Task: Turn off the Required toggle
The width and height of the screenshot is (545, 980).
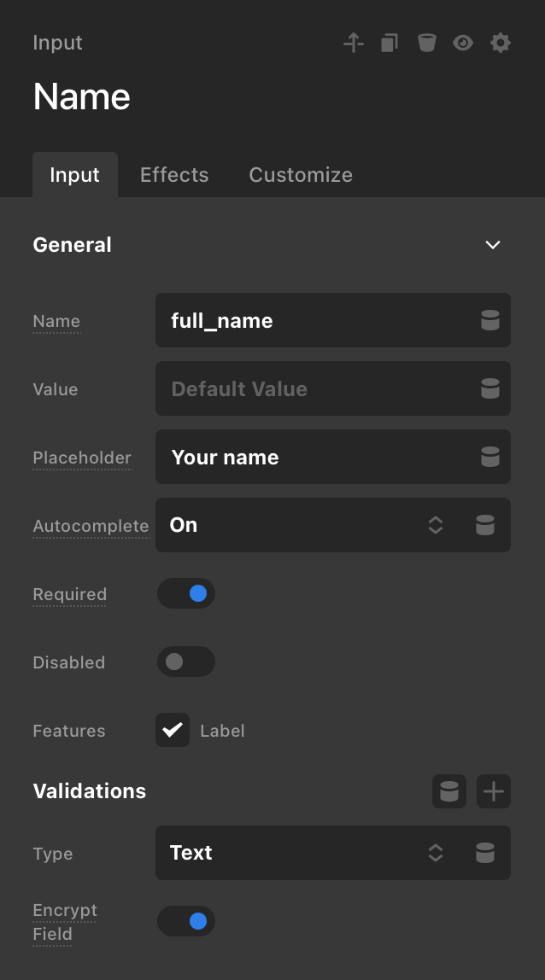Action: (186, 593)
